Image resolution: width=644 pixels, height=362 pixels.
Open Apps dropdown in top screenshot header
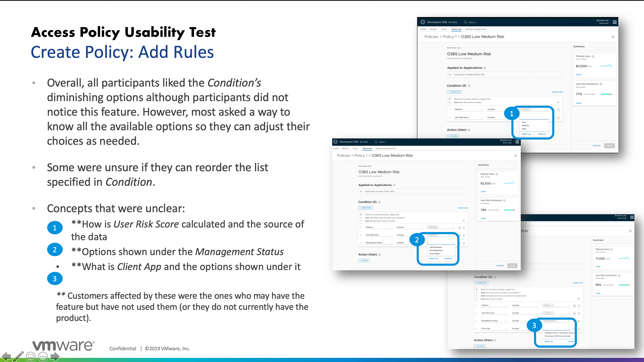click(x=472, y=22)
